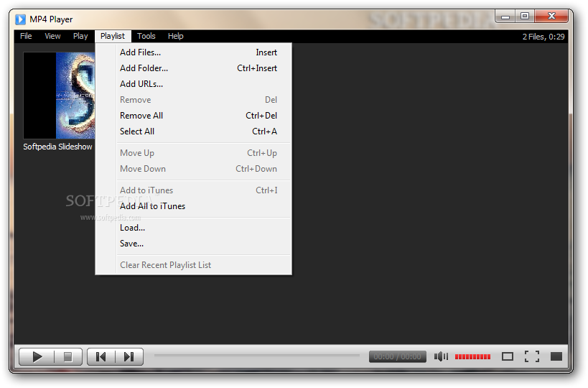Viewport: 588px width, 388px height.
Task: Click the MP4 Player title bar icon
Action: [x=20, y=19]
